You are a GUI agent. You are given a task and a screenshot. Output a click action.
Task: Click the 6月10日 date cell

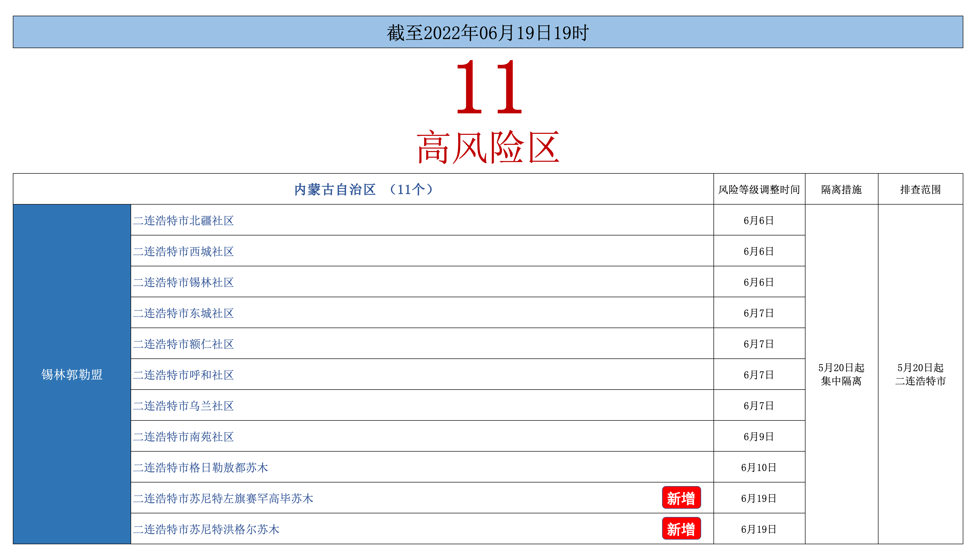pyautogui.click(x=759, y=467)
